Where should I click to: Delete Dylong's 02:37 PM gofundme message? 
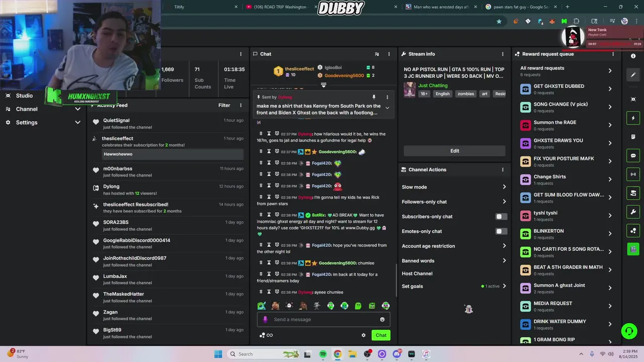(261, 134)
